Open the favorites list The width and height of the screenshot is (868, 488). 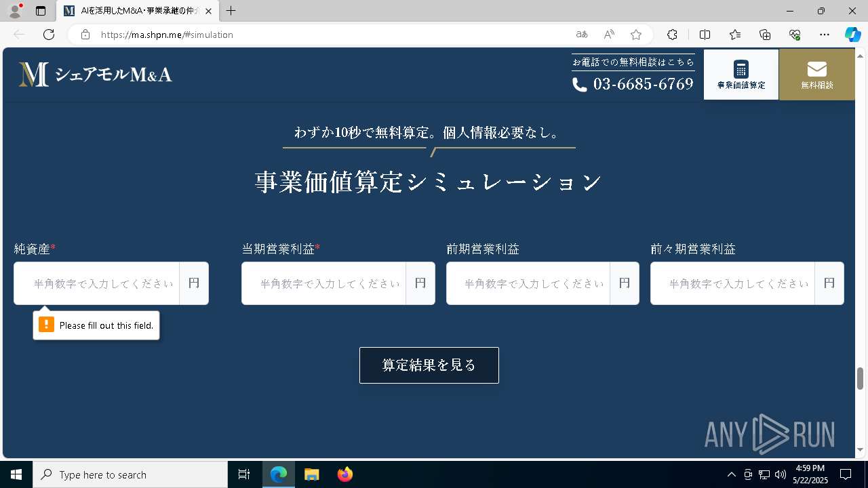735,35
